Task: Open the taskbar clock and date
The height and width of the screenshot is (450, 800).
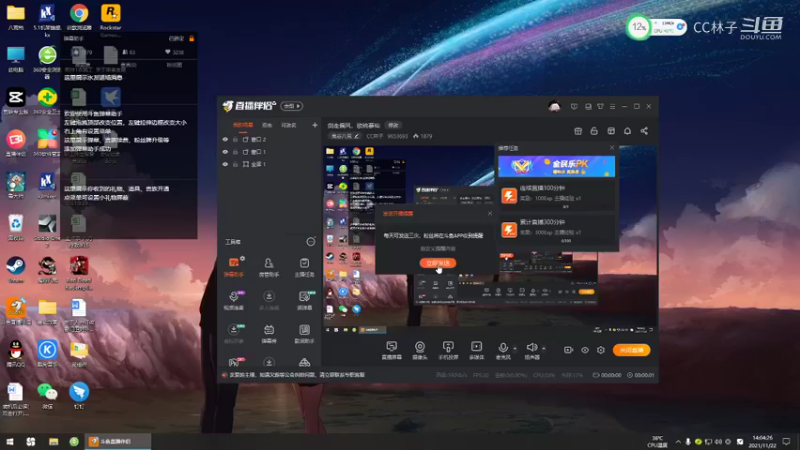Action: click(762, 442)
